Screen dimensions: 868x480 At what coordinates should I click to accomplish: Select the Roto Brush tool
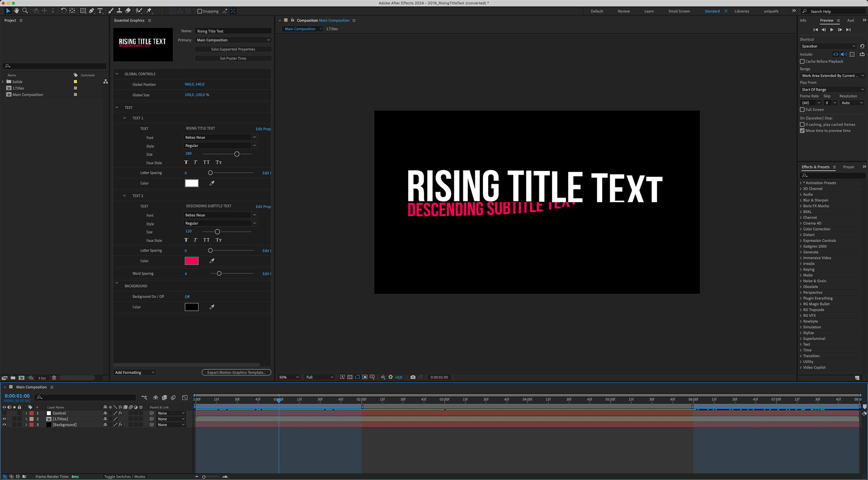139,10
